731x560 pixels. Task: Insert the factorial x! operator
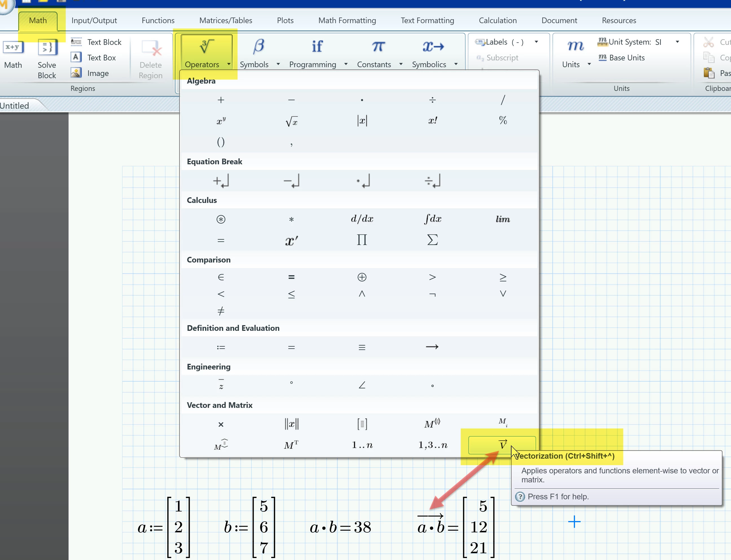coord(433,120)
